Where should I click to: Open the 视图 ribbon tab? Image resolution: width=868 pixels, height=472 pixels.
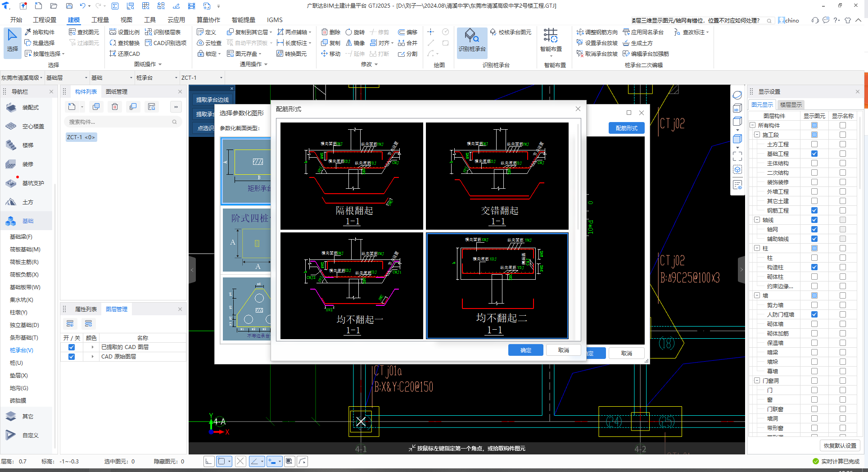tap(126, 20)
